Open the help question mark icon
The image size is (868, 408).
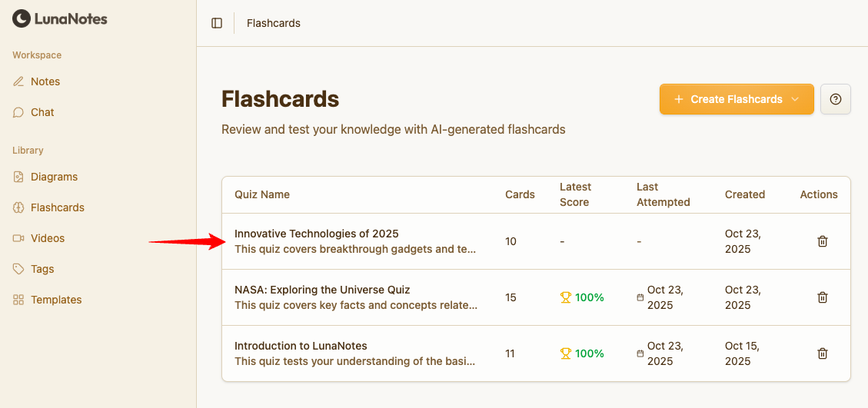coord(836,99)
